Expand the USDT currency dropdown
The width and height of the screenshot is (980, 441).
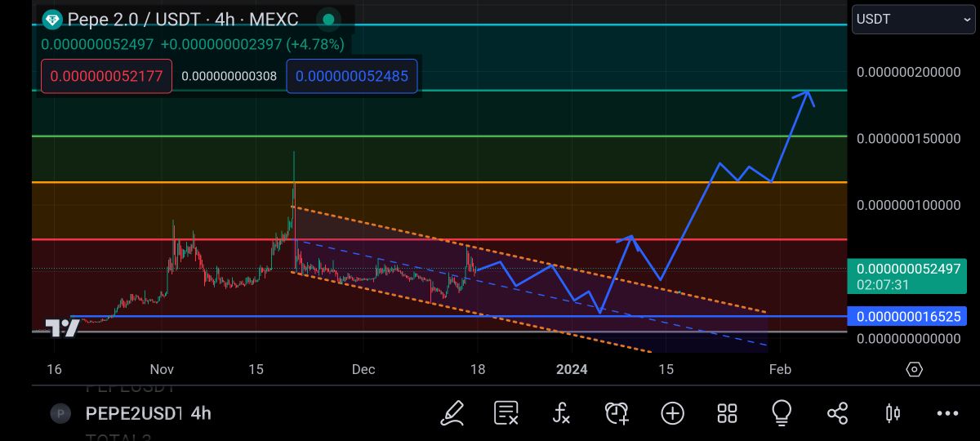coord(913,20)
